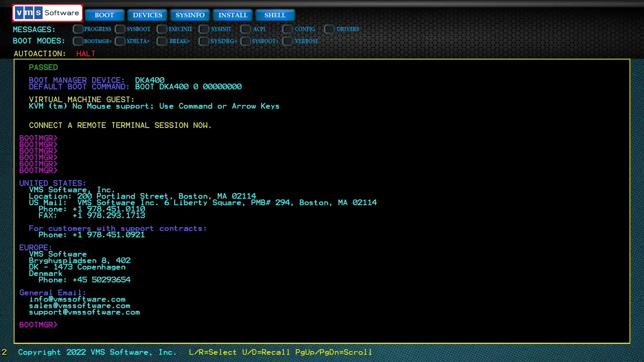Click the FAX number +1 978.293.1713
The image size is (644, 362).
(x=109, y=215)
